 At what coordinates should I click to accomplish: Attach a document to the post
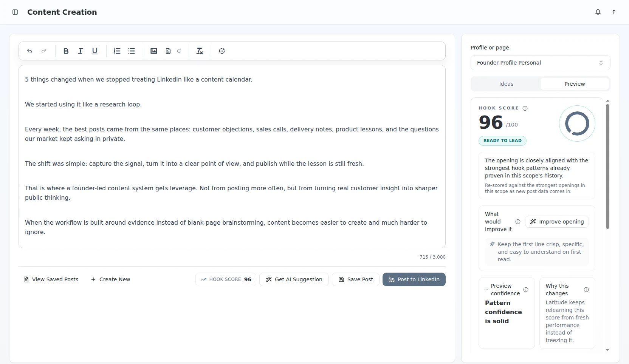point(168,51)
